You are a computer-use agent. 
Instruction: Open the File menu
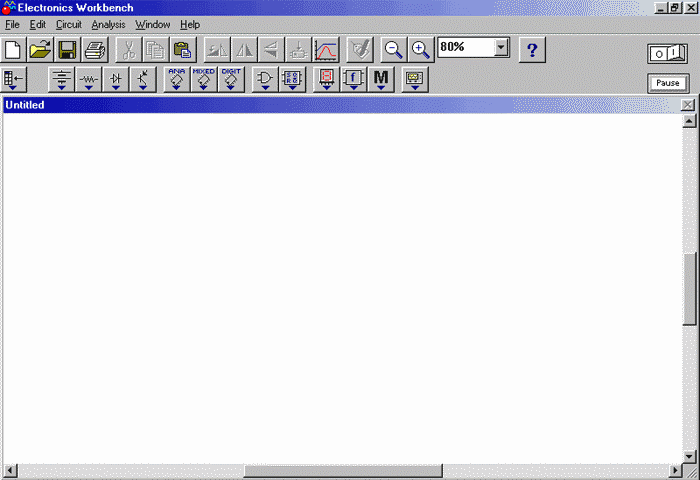point(12,25)
